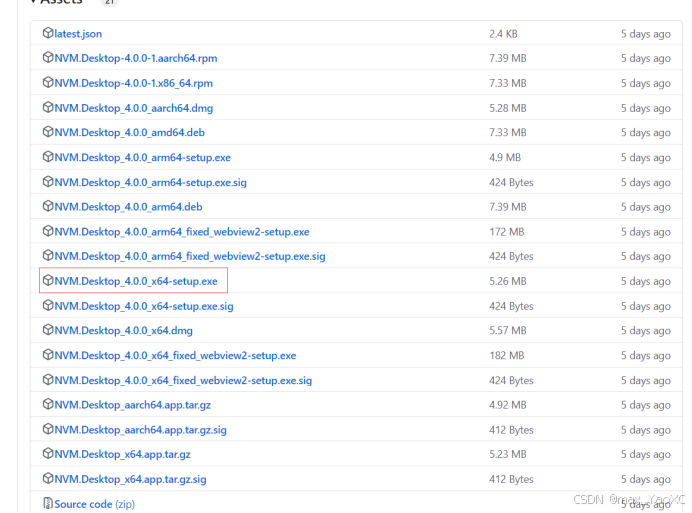Image resolution: width=692 pixels, height=513 pixels.
Task: Click the 4.9 MB size value
Action: 505,158
